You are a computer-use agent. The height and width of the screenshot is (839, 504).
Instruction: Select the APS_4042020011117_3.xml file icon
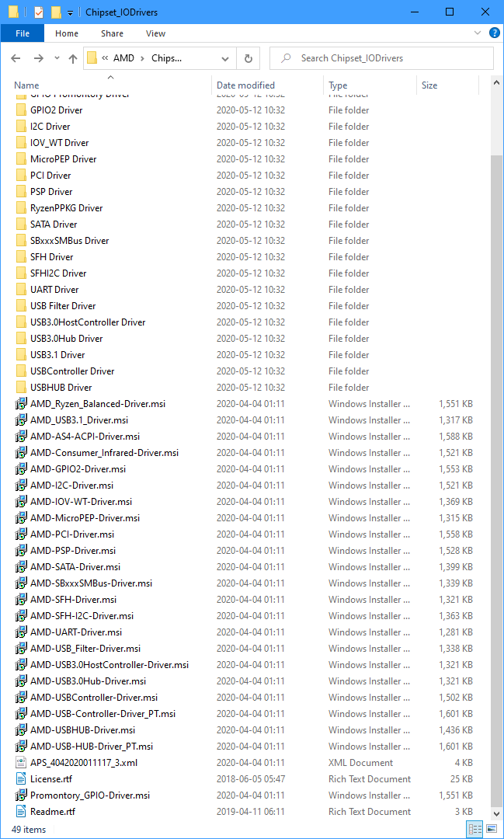21,763
